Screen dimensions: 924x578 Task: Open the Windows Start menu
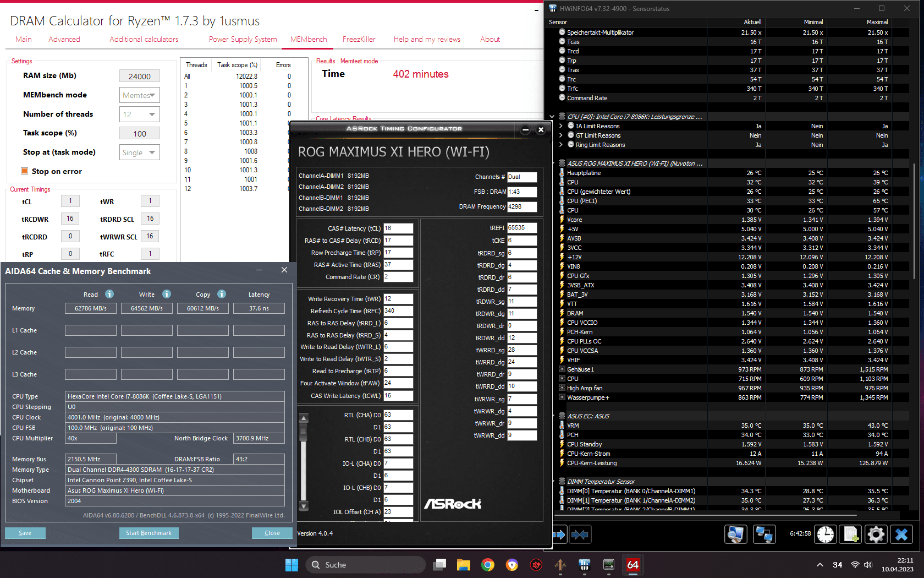tap(291, 565)
